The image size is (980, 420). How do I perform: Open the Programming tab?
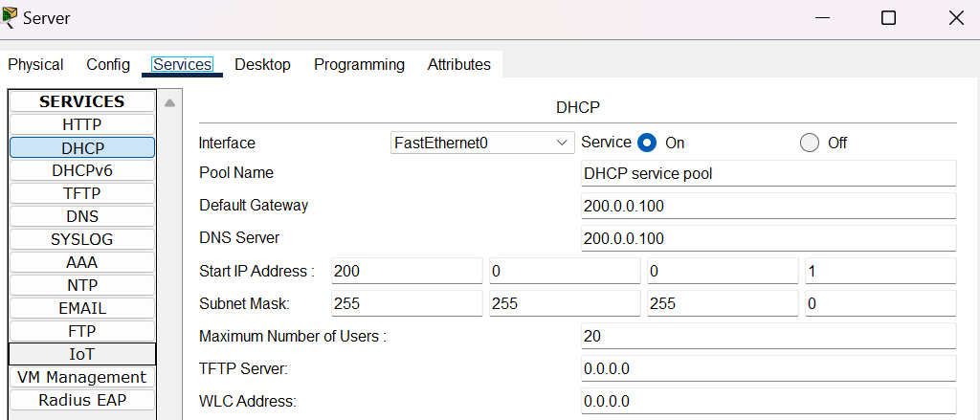[x=359, y=65]
